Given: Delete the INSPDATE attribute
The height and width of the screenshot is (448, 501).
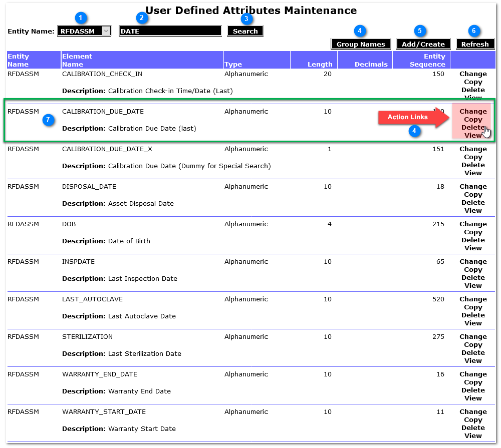Looking at the screenshot, I should (x=473, y=277).
